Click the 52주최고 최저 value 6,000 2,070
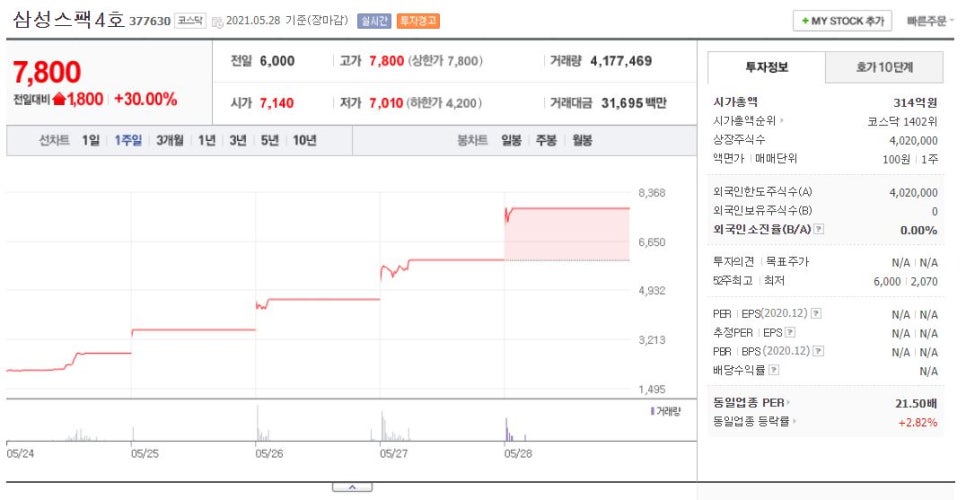Screen dimensions: 966x500 [906, 281]
